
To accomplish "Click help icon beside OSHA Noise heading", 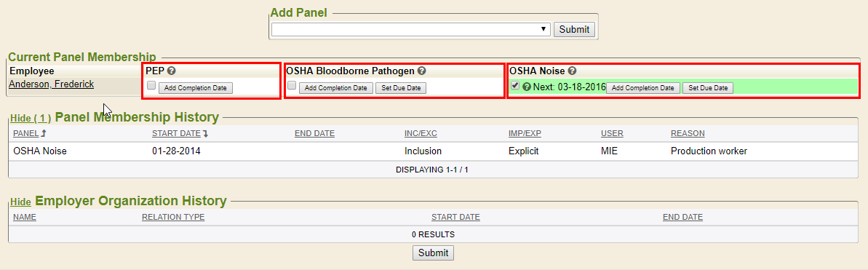I will pyautogui.click(x=573, y=71).
